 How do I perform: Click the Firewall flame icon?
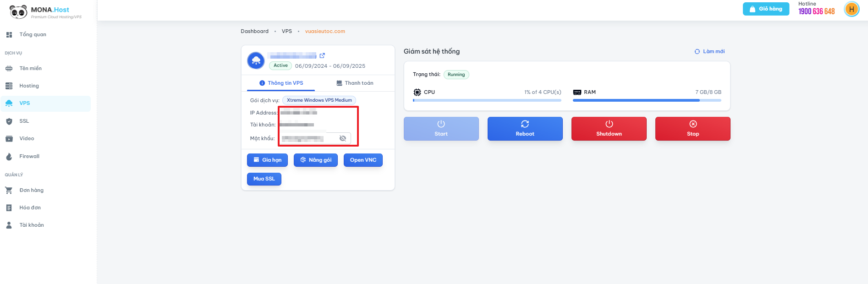pyautogui.click(x=9, y=157)
